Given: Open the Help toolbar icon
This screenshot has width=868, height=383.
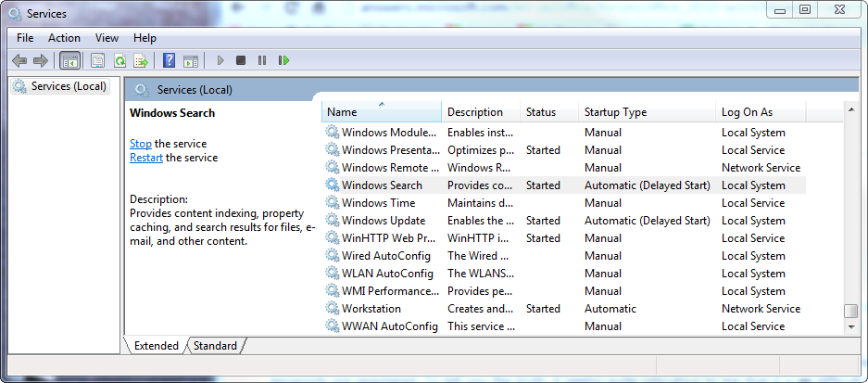Looking at the screenshot, I should click(170, 60).
